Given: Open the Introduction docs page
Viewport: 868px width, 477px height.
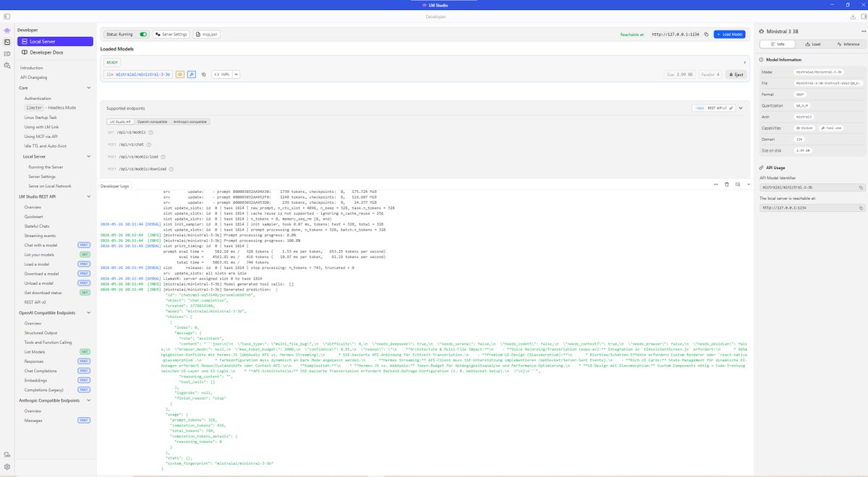Looking at the screenshot, I should pos(31,68).
